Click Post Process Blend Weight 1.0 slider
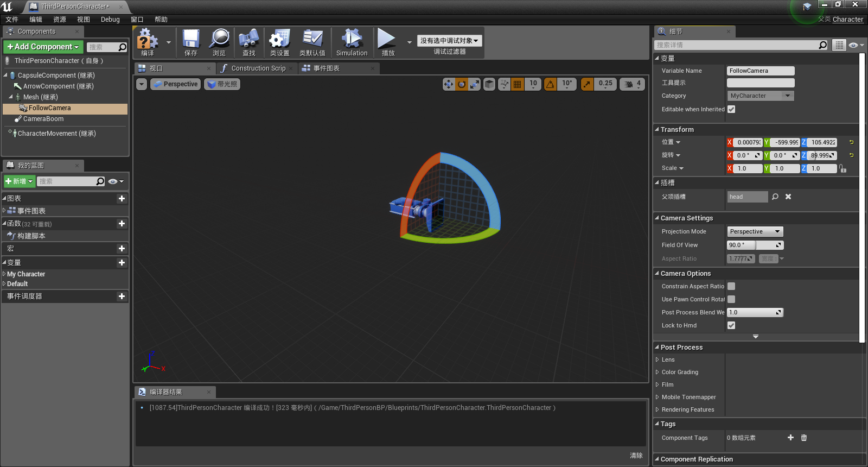This screenshot has height=467, width=868. coord(755,312)
